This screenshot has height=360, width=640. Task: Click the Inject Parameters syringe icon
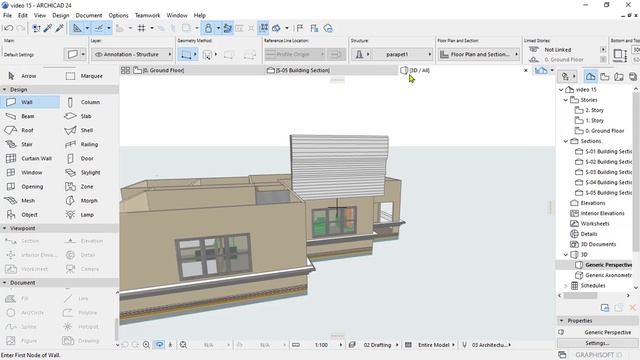pyautogui.click(x=60, y=28)
